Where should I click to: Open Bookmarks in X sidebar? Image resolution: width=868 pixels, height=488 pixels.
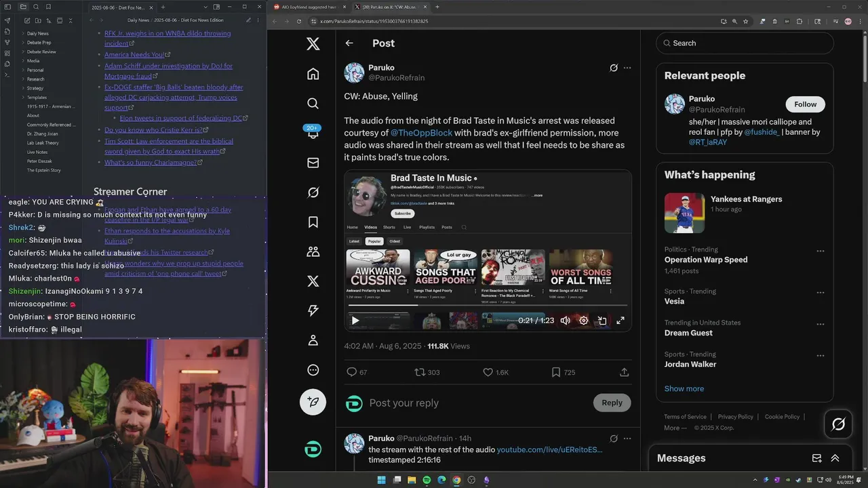point(313,222)
